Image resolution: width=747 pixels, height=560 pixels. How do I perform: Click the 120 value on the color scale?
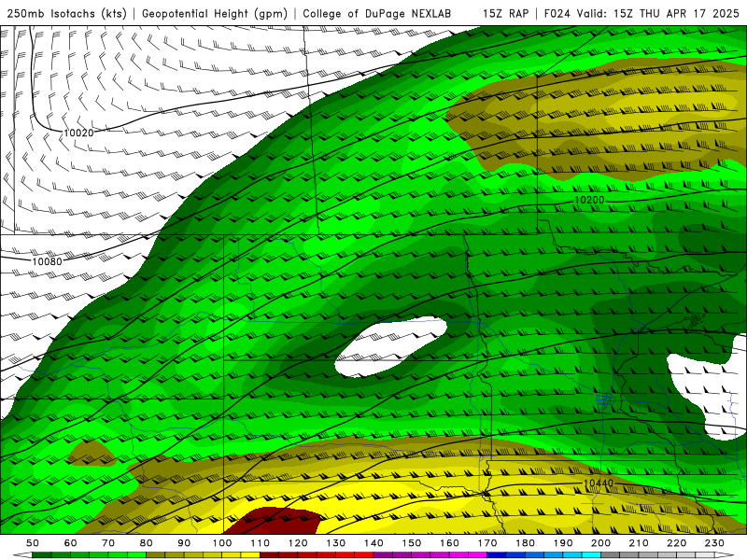(298, 543)
